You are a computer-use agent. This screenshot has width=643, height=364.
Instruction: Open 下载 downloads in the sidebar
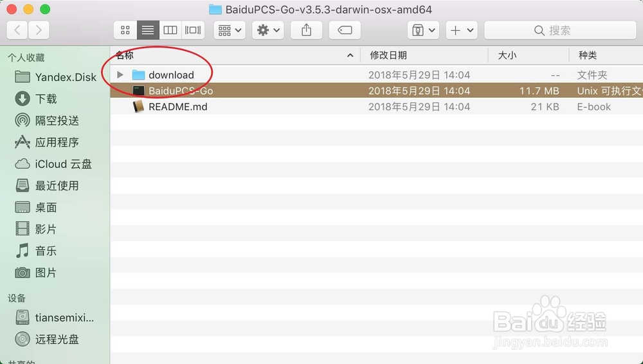click(36, 99)
